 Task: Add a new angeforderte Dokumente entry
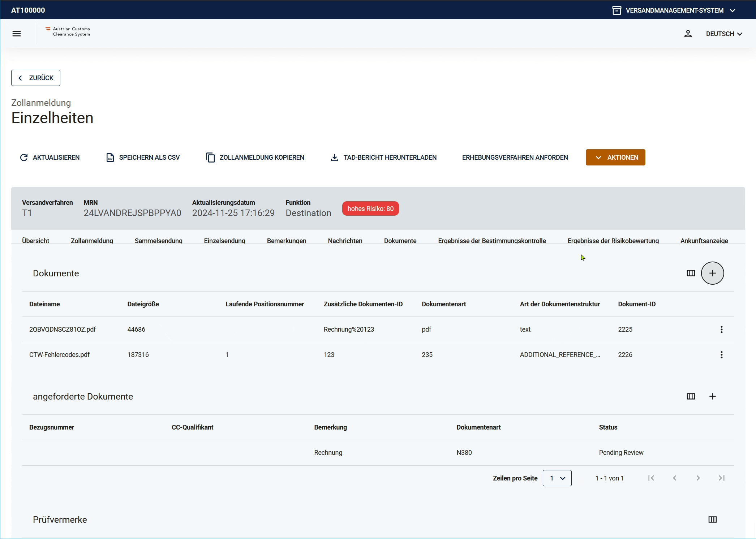tap(712, 396)
